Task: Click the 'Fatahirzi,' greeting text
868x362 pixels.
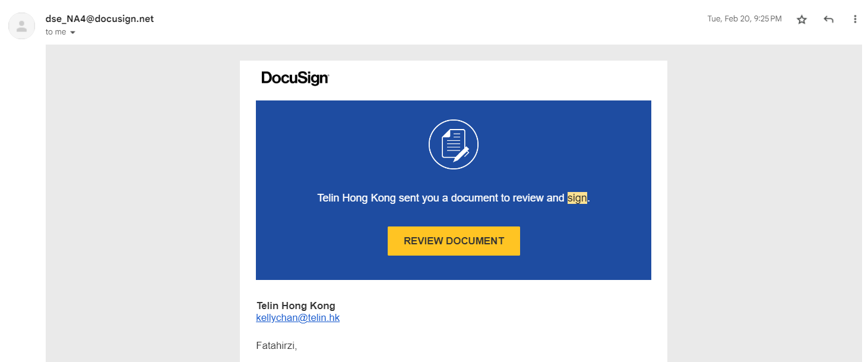Action: pos(276,345)
